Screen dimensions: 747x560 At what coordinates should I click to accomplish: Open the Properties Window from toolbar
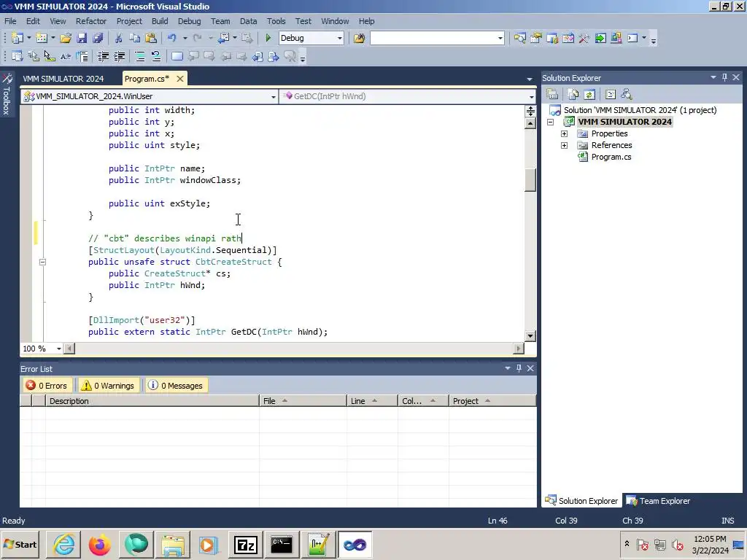536,38
